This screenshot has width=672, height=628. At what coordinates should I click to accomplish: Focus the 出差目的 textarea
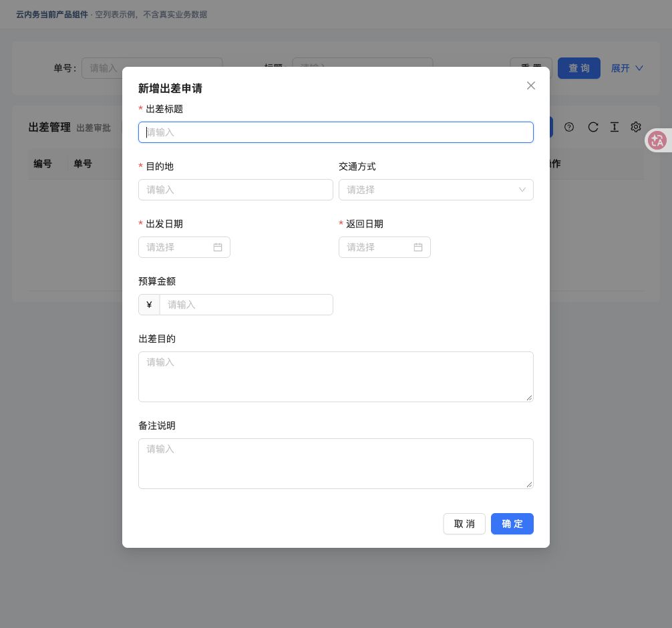pyautogui.click(x=335, y=377)
